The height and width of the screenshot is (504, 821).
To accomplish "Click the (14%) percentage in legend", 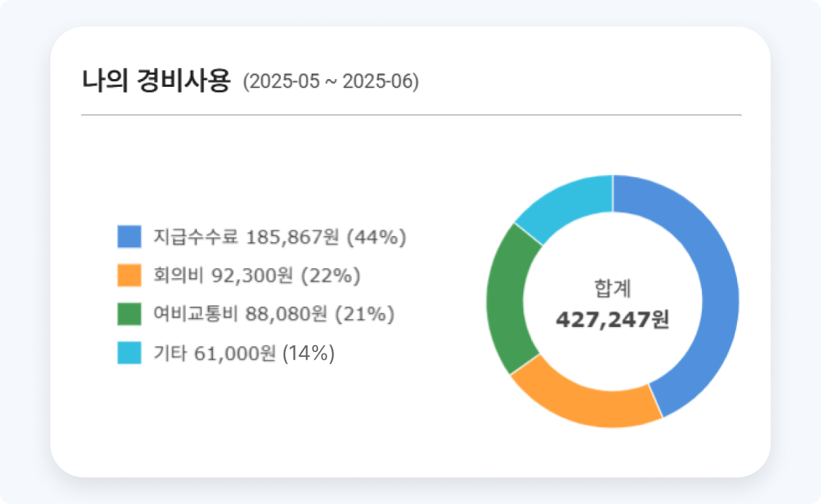I will [x=308, y=353].
